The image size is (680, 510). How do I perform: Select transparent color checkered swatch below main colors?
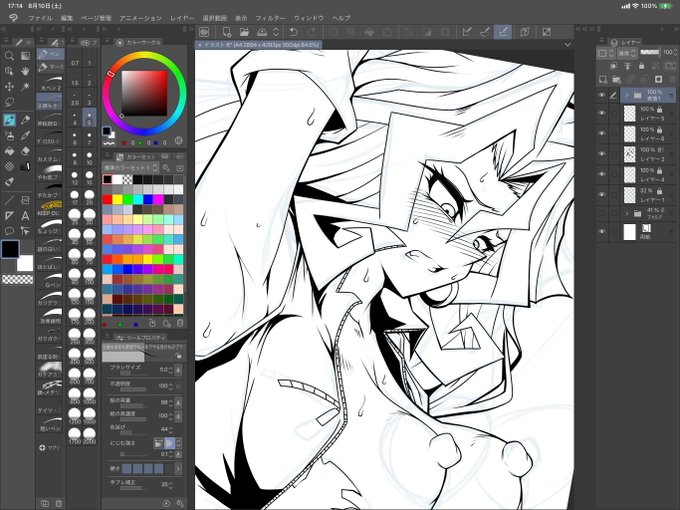coord(17,280)
